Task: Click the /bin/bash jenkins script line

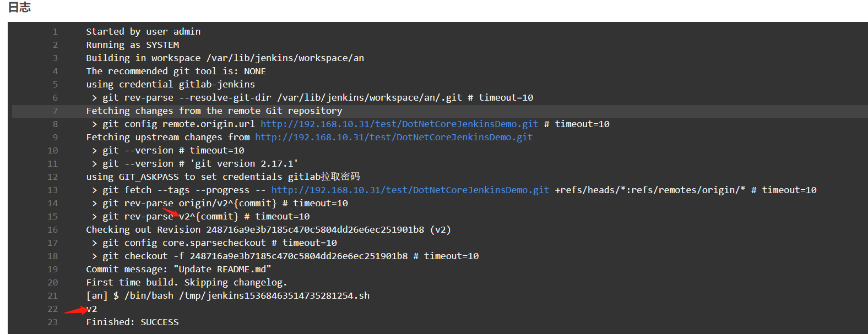Action: 227,296
